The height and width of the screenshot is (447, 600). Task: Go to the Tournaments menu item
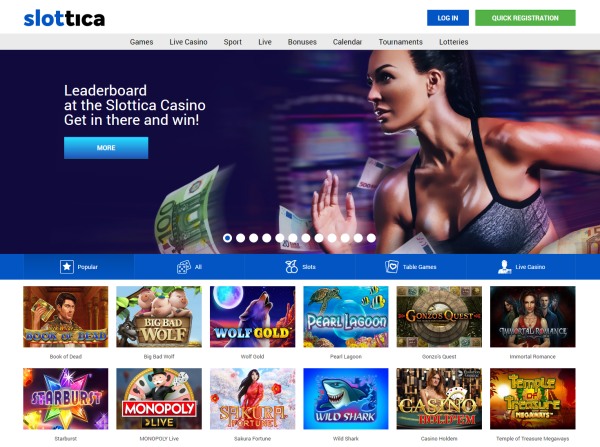[x=401, y=42]
